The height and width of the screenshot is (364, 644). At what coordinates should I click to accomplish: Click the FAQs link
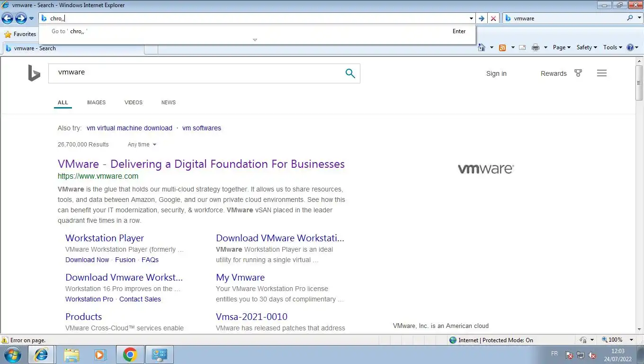(150, 260)
